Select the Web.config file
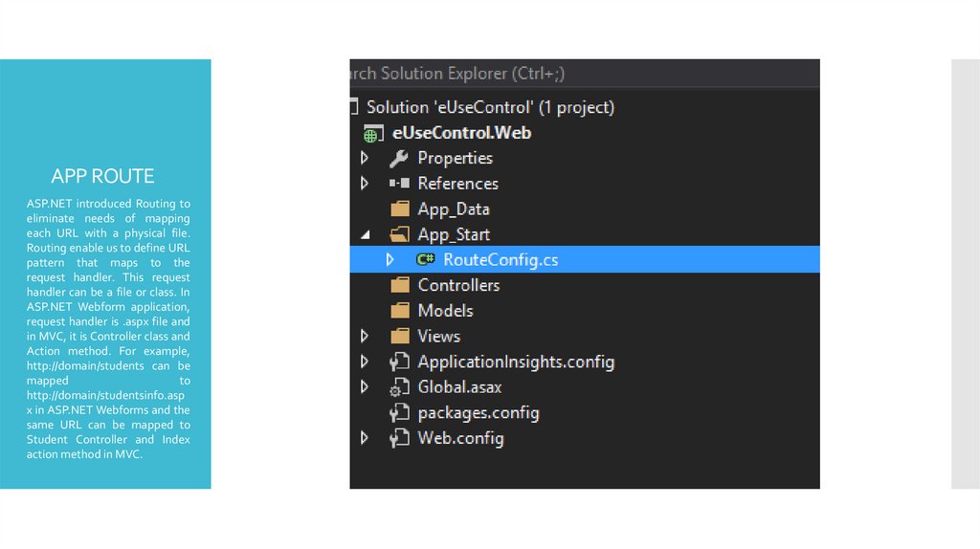 tap(460, 439)
